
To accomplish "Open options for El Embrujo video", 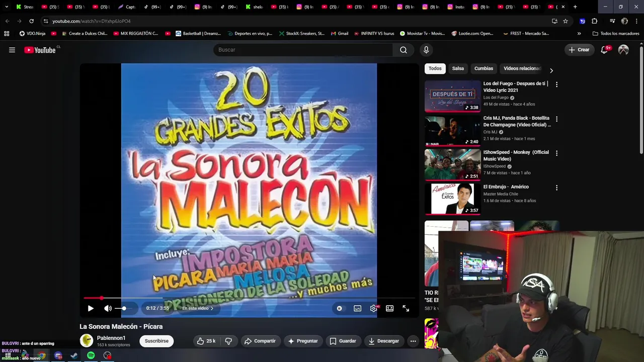I will tap(556, 188).
